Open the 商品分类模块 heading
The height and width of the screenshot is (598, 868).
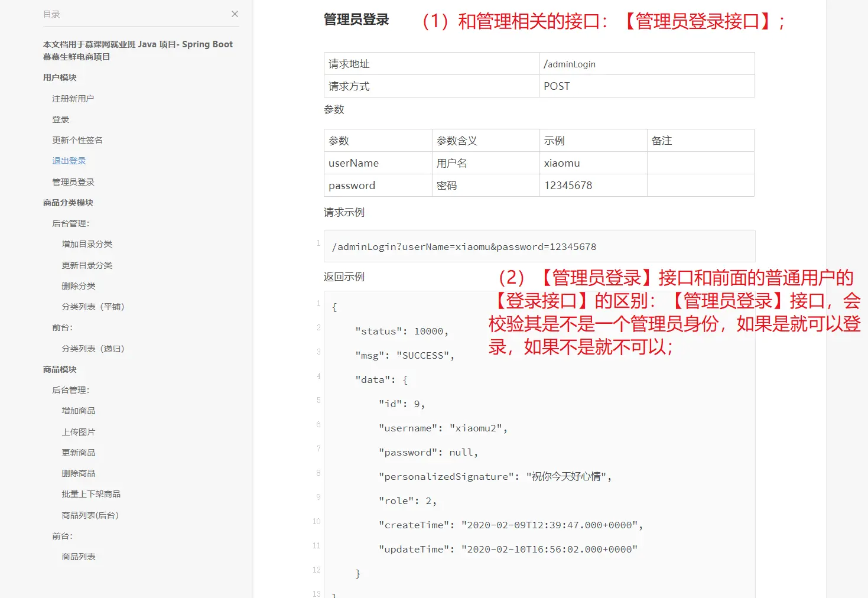(x=68, y=203)
